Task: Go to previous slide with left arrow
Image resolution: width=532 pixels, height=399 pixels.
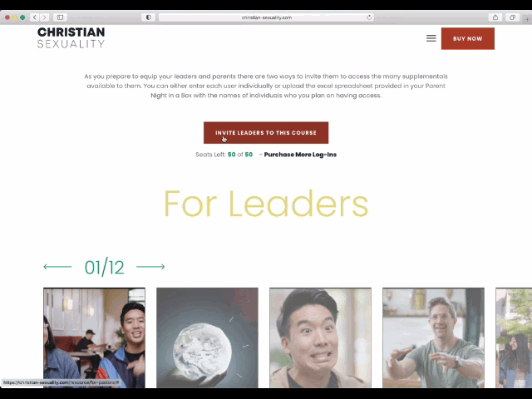Action: tap(57, 267)
